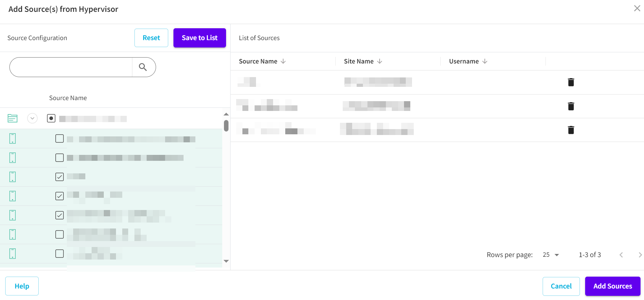Delete the first source in list
644x300 pixels.
571,82
